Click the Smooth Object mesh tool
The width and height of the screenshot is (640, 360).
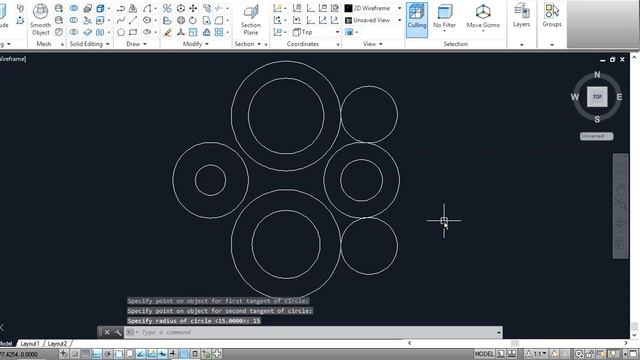(40, 19)
